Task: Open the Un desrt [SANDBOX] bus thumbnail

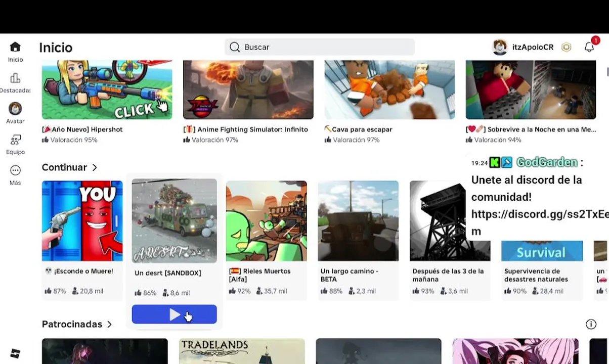Action: pos(174,221)
